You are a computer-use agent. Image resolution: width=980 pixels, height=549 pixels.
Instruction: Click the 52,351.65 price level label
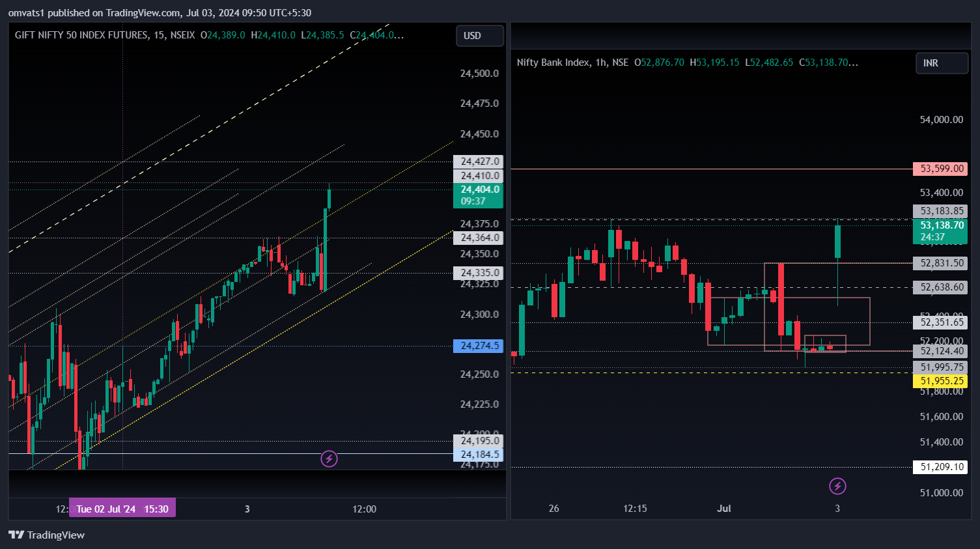coord(940,322)
